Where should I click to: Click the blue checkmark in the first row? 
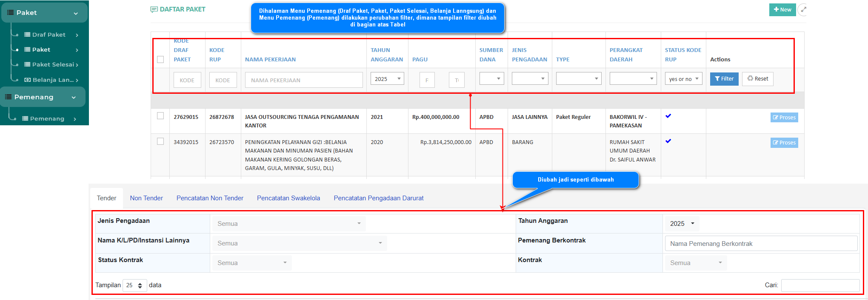coord(668,116)
